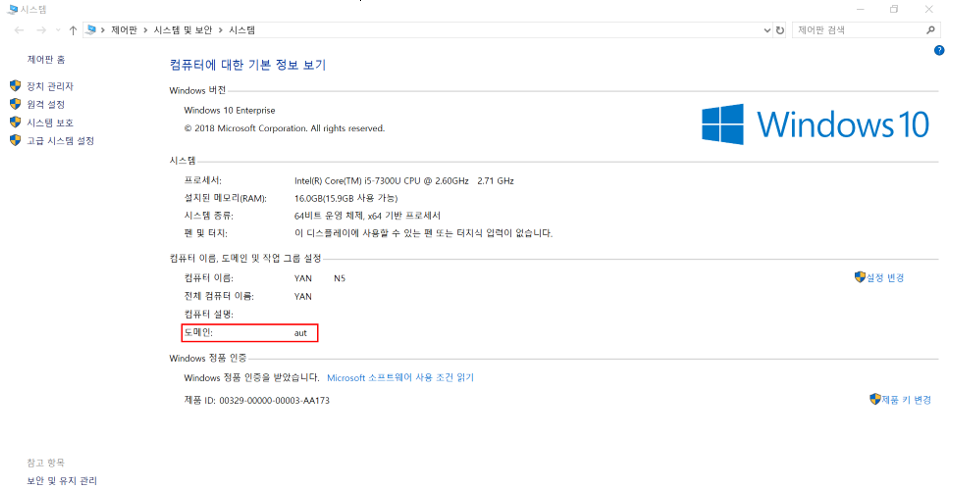Click the heading 컴퓨터에 대한 기본 정보 보기
Screen dimensions: 953x500
click(248, 65)
